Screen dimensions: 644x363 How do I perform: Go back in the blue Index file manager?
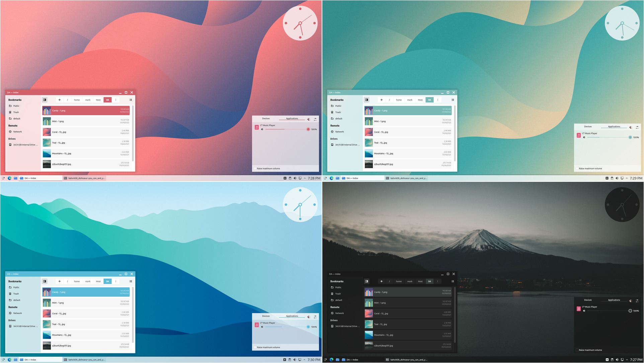pyautogui.click(x=60, y=281)
